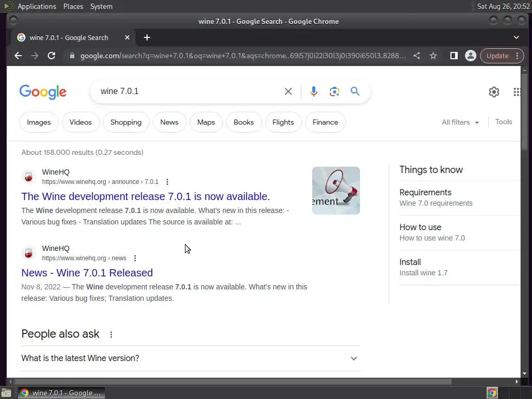Click the scroll right arrow

(517, 381)
